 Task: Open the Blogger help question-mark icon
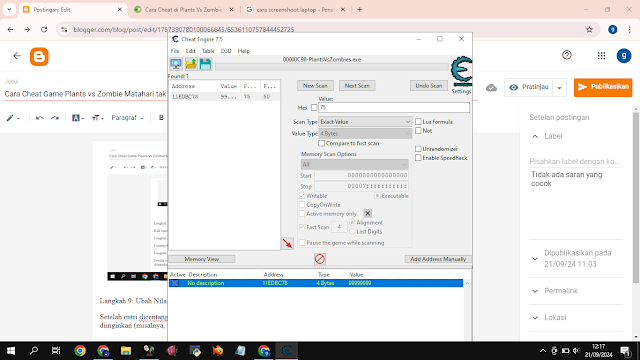click(567, 55)
